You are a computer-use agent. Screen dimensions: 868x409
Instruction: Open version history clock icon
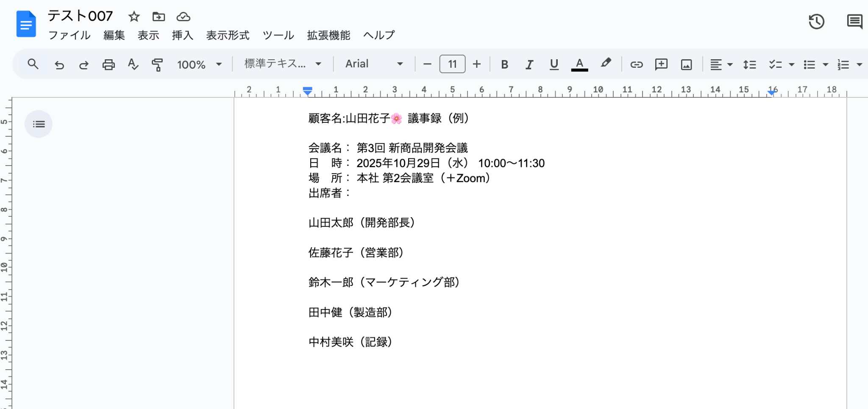[x=816, y=22]
